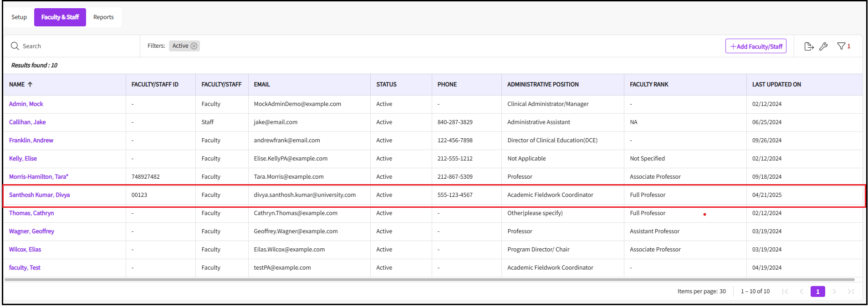Open the Reports tab

[103, 17]
